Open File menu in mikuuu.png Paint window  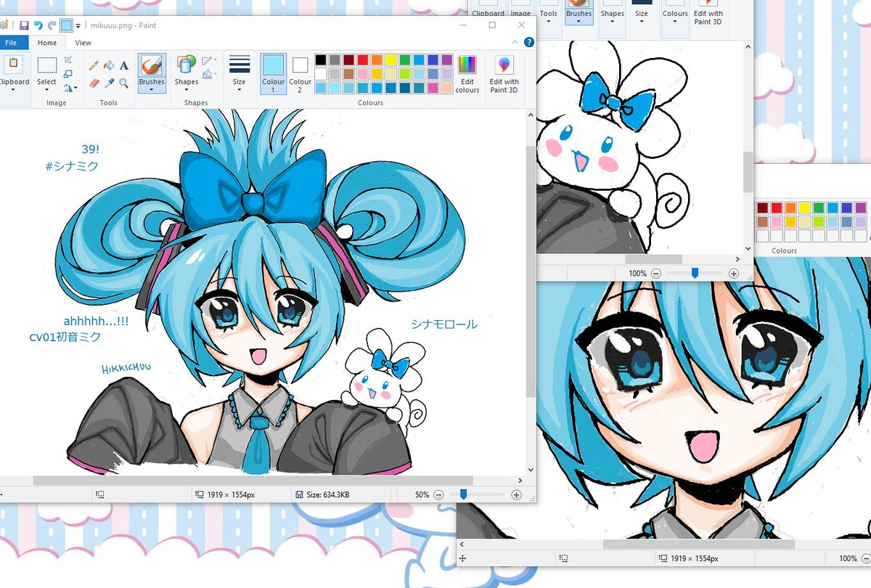12,43
